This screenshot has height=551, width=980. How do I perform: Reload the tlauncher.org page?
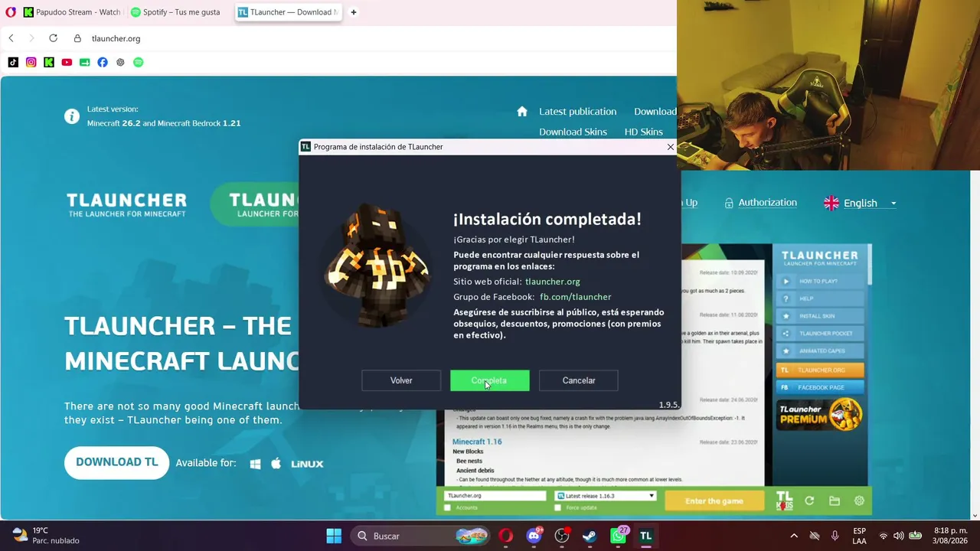(x=53, y=38)
